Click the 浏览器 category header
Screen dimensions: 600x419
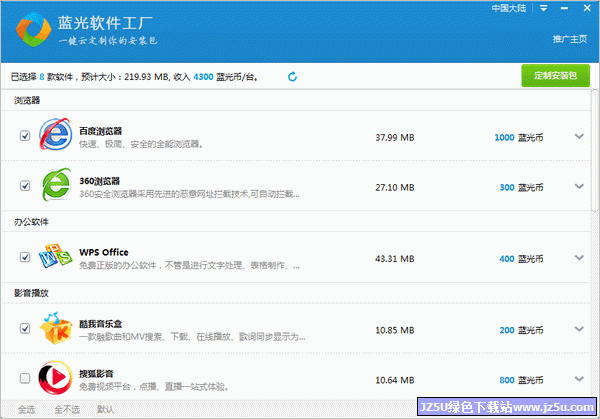27,100
